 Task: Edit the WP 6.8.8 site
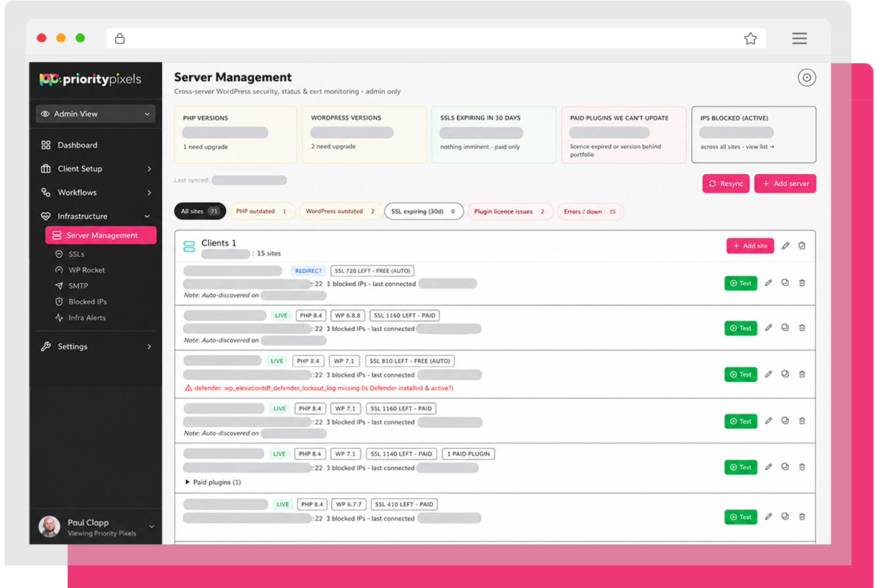[768, 328]
